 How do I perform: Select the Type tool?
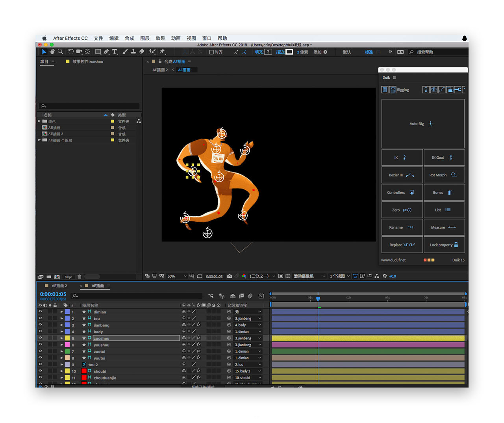tap(115, 52)
